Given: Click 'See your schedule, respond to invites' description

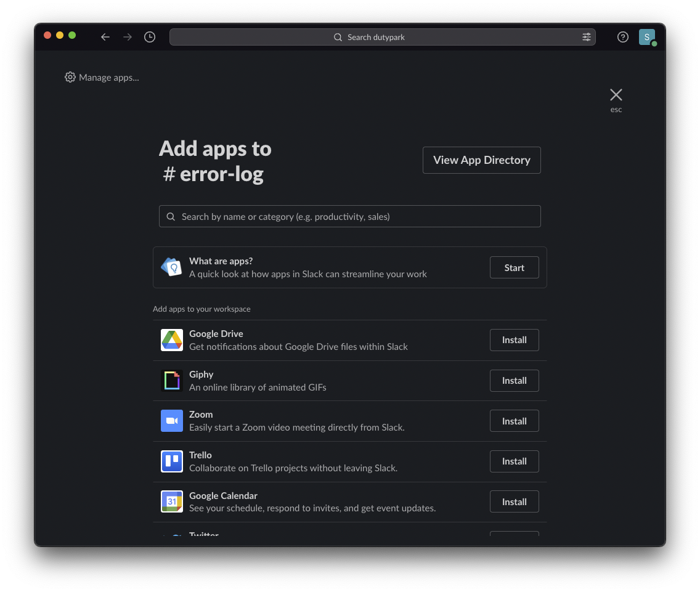Looking at the screenshot, I should (x=312, y=508).
